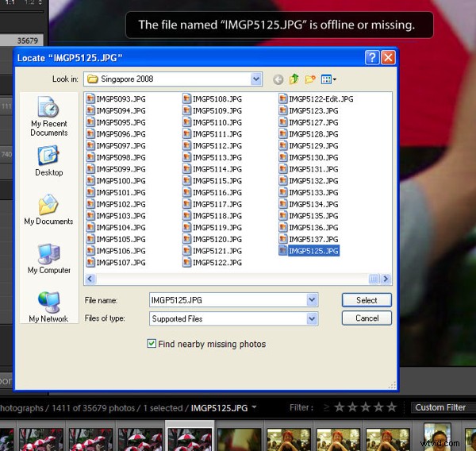Expand the Look in folder dropdown
The width and height of the screenshot is (476, 451).
coord(256,79)
